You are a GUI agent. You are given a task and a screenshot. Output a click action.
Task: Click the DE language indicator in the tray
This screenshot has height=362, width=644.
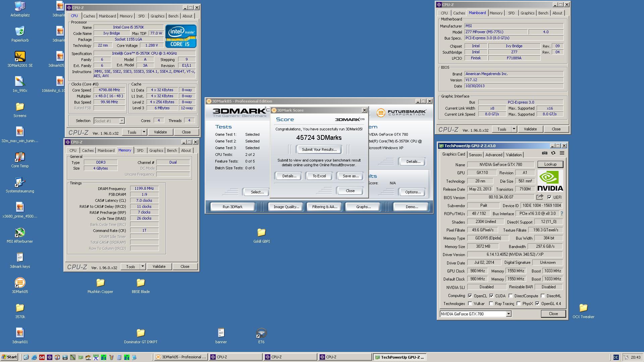616,357
